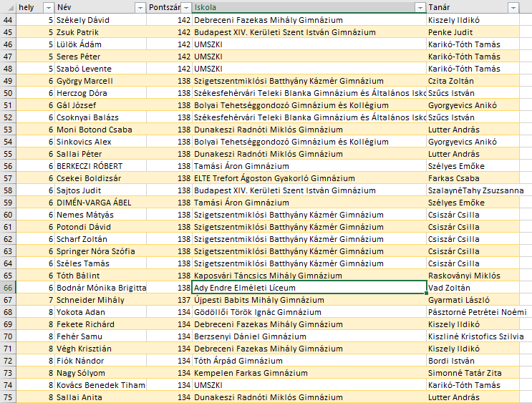532x403 pixels.
Task: Open the Iskola column filter dropdown
Action: pyautogui.click(x=420, y=7)
